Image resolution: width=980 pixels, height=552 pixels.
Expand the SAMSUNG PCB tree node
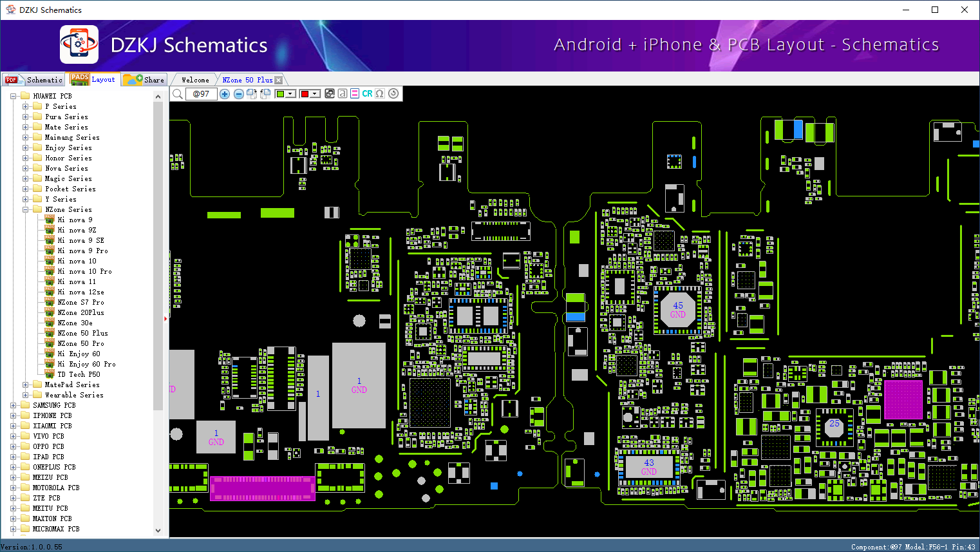pyautogui.click(x=14, y=405)
